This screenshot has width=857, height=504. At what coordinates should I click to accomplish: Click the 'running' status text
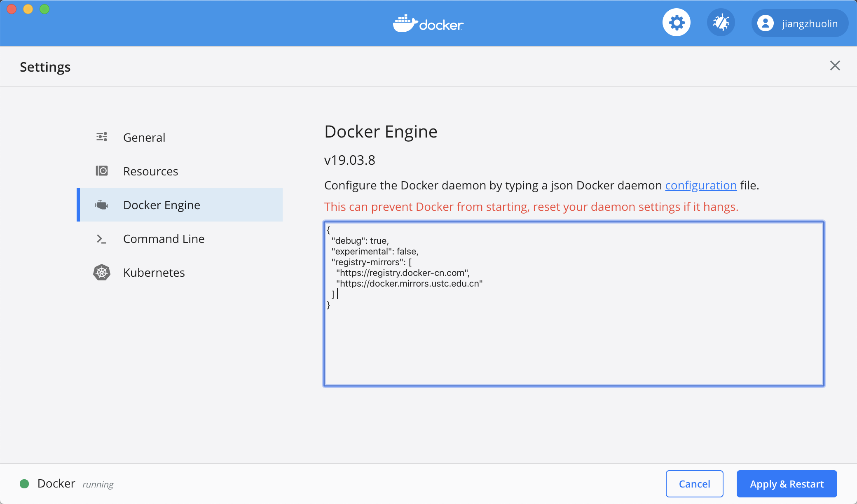pyautogui.click(x=98, y=484)
